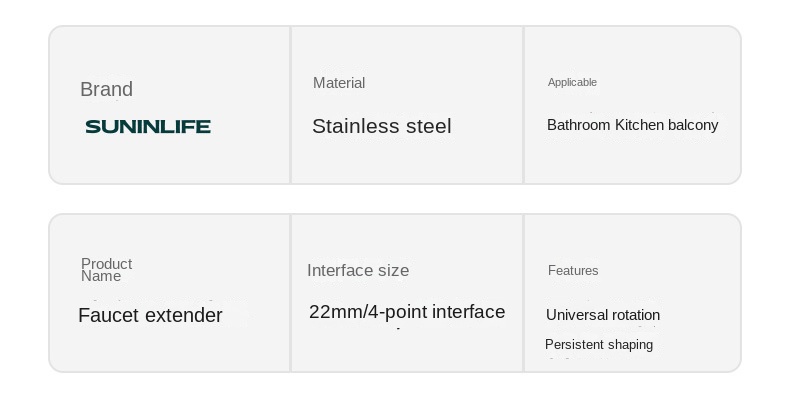
Task: Click the word steel
Action: tap(429, 126)
